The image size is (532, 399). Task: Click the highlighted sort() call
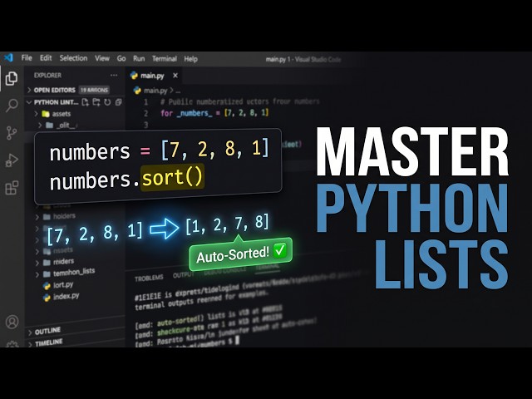click(x=172, y=177)
